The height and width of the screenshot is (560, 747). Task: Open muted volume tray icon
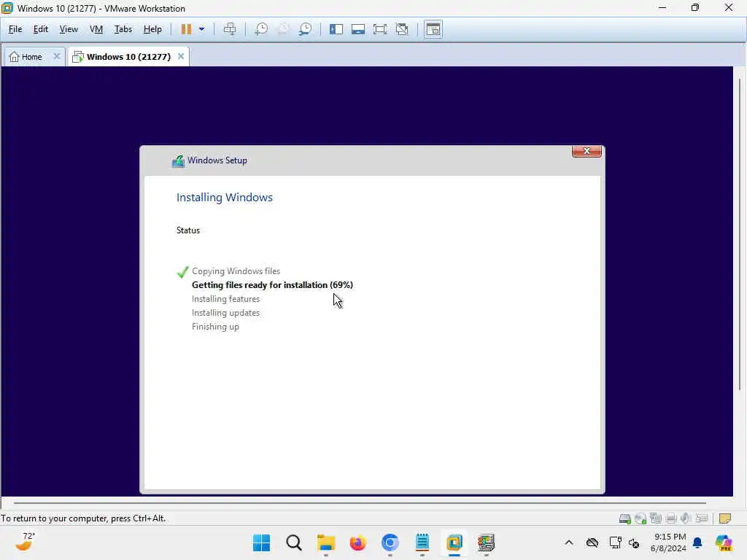[634, 542]
